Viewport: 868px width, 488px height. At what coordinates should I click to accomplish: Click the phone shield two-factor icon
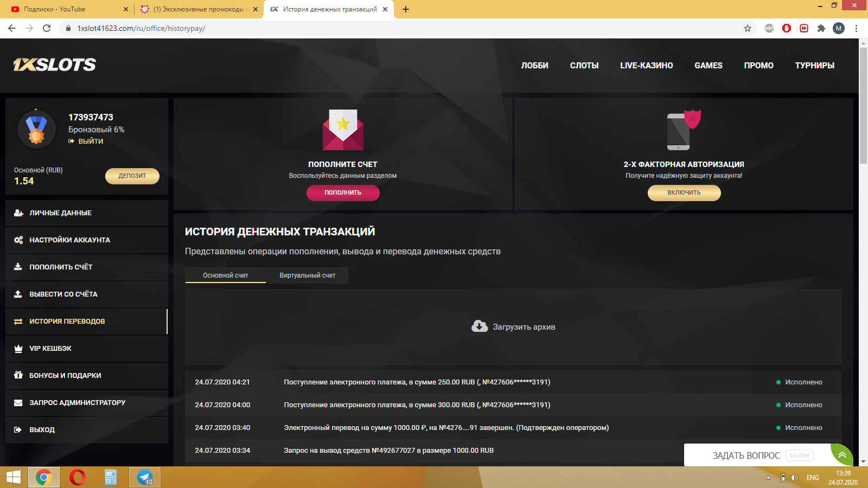tap(684, 130)
